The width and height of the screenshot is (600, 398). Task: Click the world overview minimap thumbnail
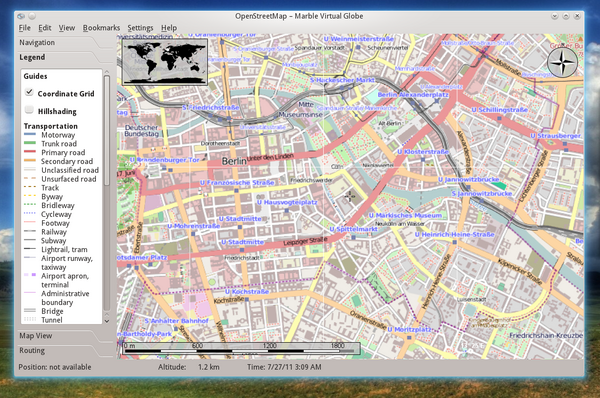[165, 62]
